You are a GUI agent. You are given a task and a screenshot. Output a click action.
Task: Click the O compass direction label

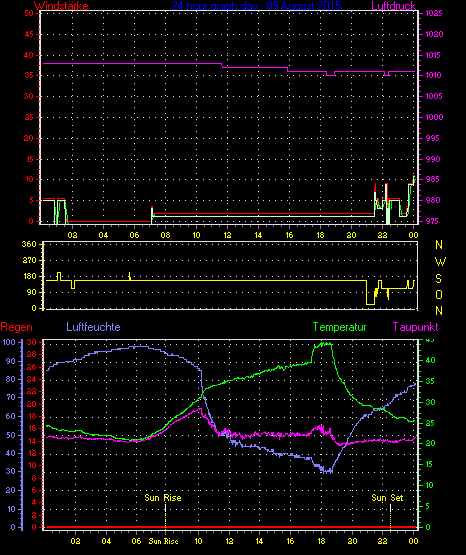(x=439, y=294)
